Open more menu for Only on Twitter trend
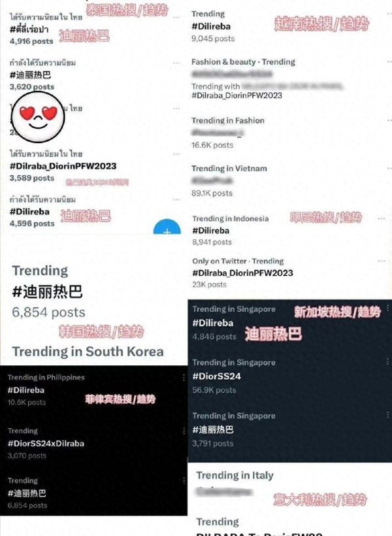 [382, 261]
